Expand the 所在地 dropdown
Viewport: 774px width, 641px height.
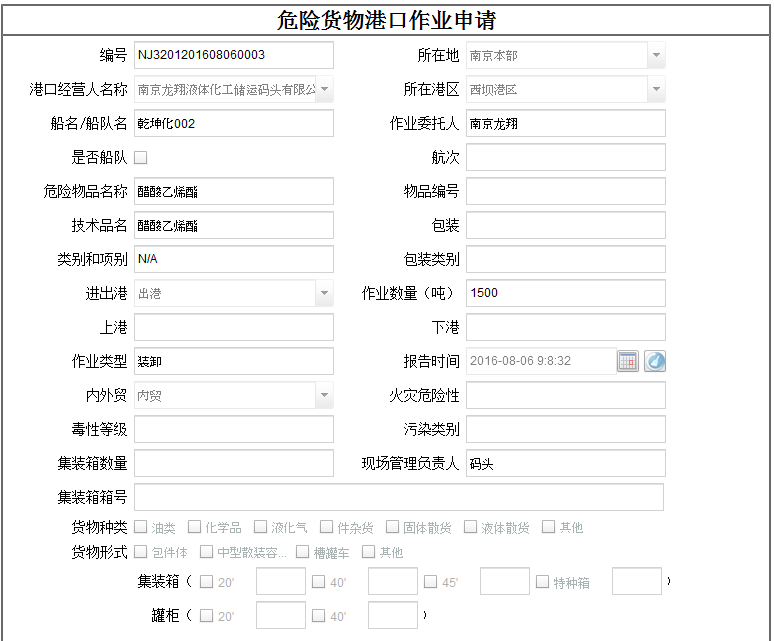[x=656, y=56]
